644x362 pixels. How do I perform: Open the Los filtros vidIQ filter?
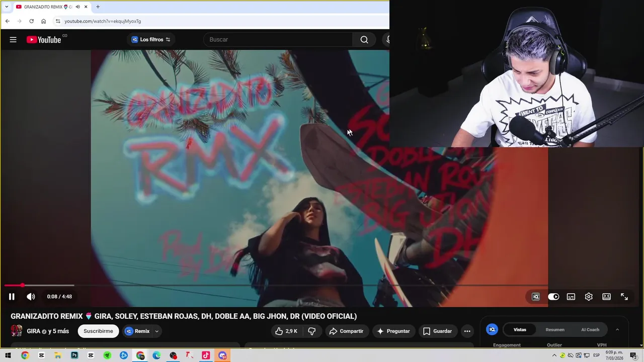pos(151,40)
